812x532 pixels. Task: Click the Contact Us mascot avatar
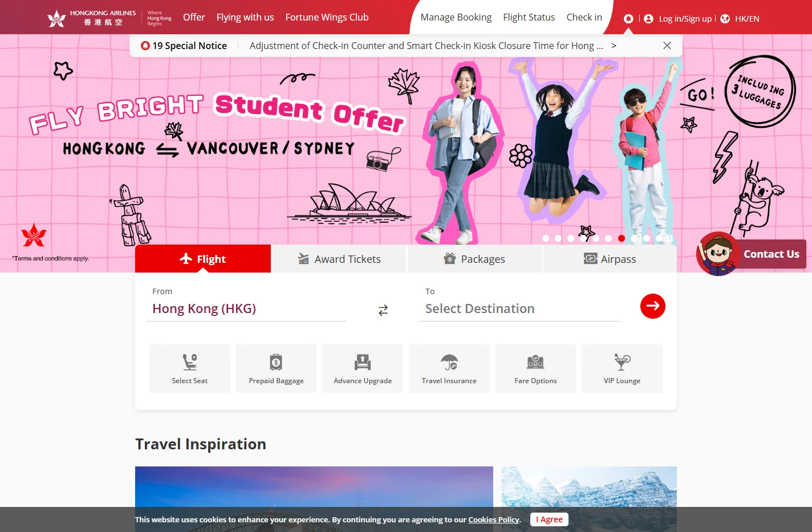click(x=718, y=254)
